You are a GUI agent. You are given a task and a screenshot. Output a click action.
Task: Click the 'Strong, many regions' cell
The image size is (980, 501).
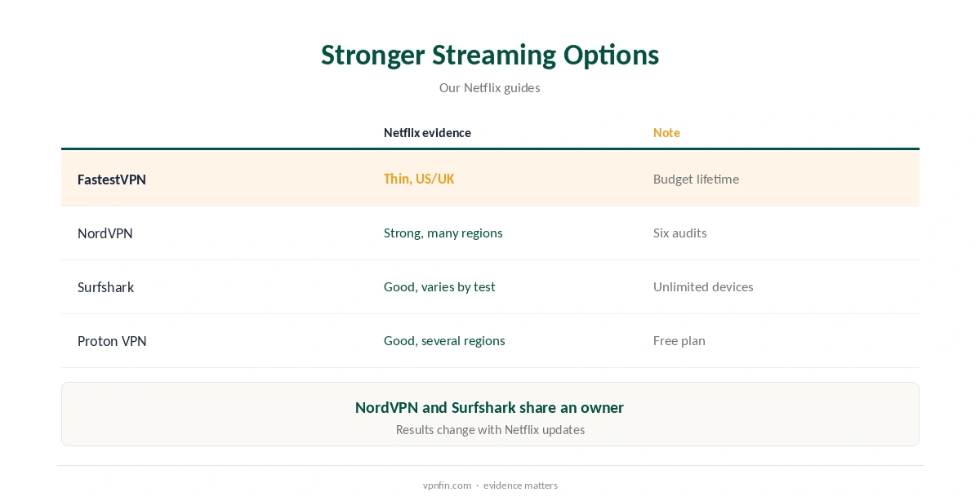coord(443,233)
